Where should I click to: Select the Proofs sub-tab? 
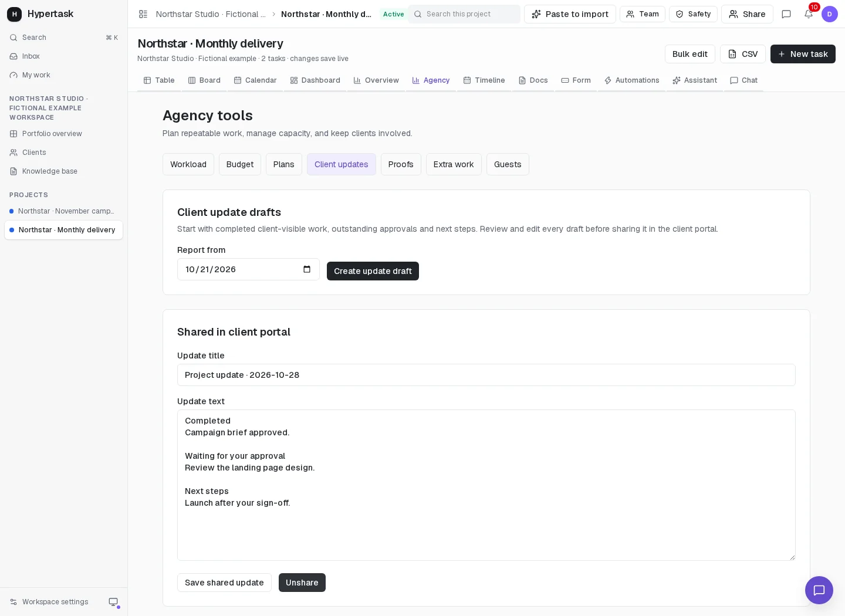(x=401, y=164)
